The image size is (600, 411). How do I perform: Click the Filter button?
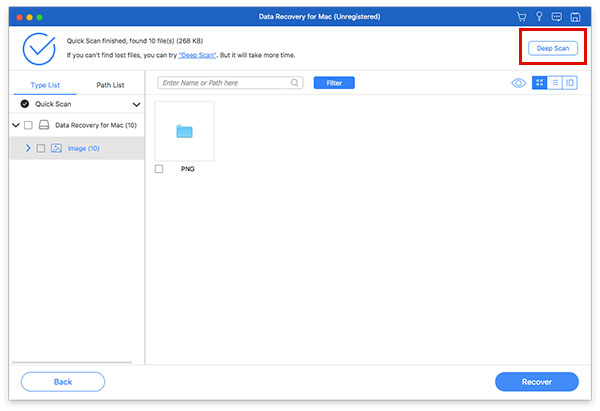(x=334, y=83)
